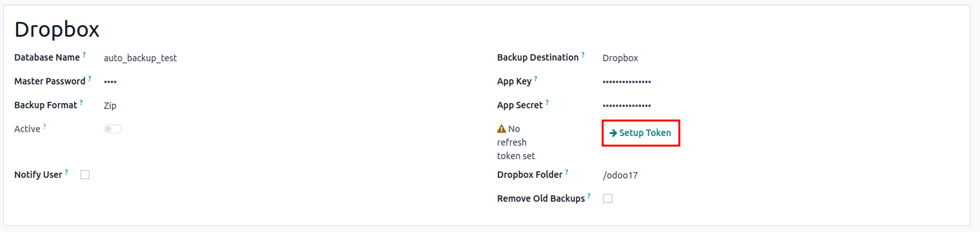The image size is (980, 232).
Task: Click Remove Old Backups help icon
Action: coord(589,197)
